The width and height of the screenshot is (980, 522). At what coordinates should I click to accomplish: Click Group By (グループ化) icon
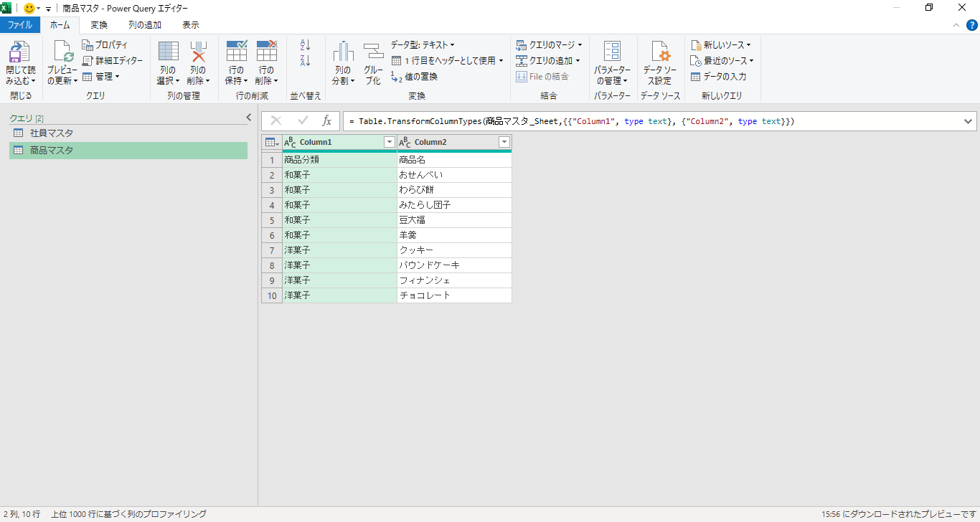373,52
